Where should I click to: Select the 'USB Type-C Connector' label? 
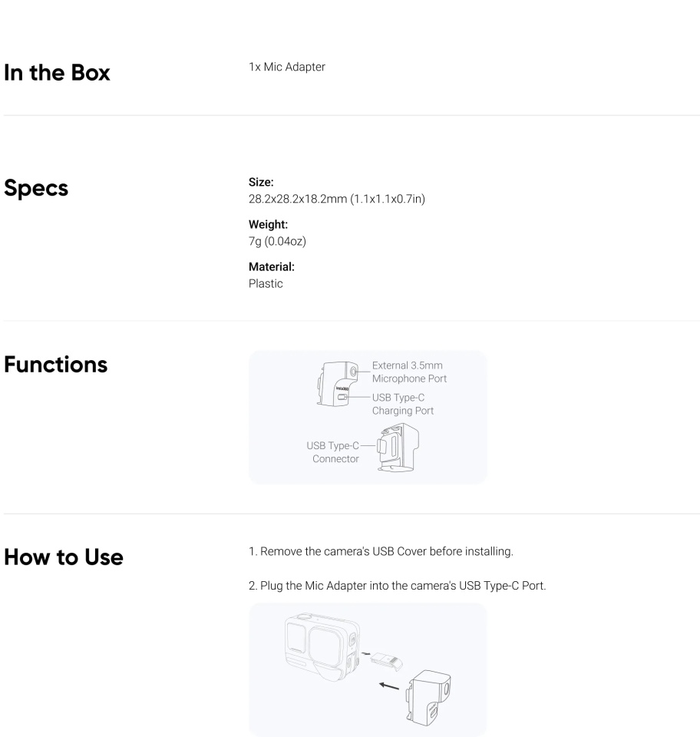[x=332, y=451]
